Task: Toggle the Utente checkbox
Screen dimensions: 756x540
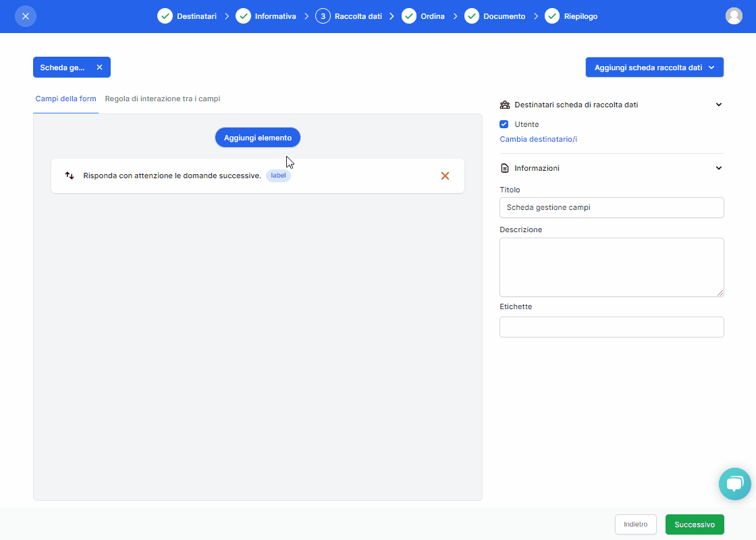Action: pos(504,124)
